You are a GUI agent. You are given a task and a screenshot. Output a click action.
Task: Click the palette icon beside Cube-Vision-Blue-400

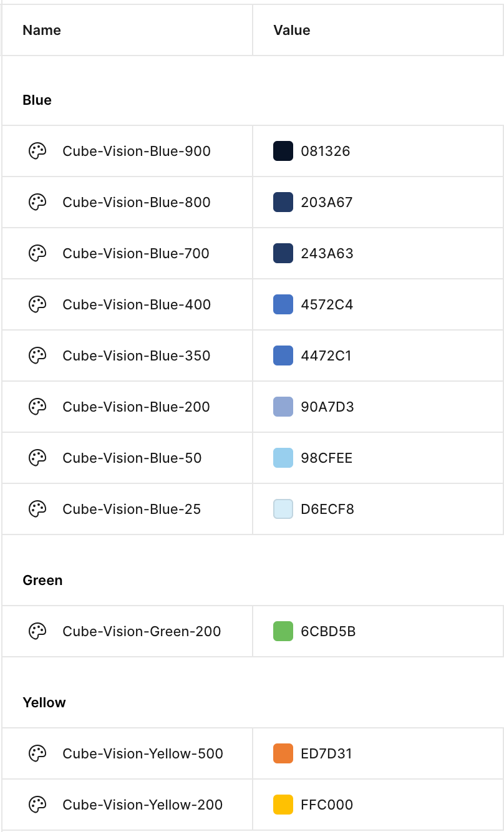pos(37,304)
